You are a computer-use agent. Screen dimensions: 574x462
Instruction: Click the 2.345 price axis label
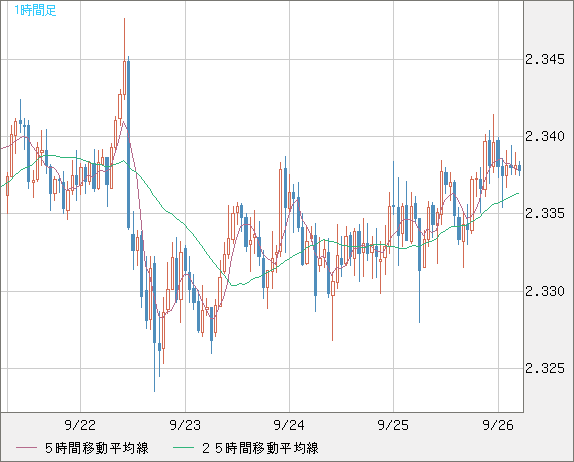pos(545,59)
